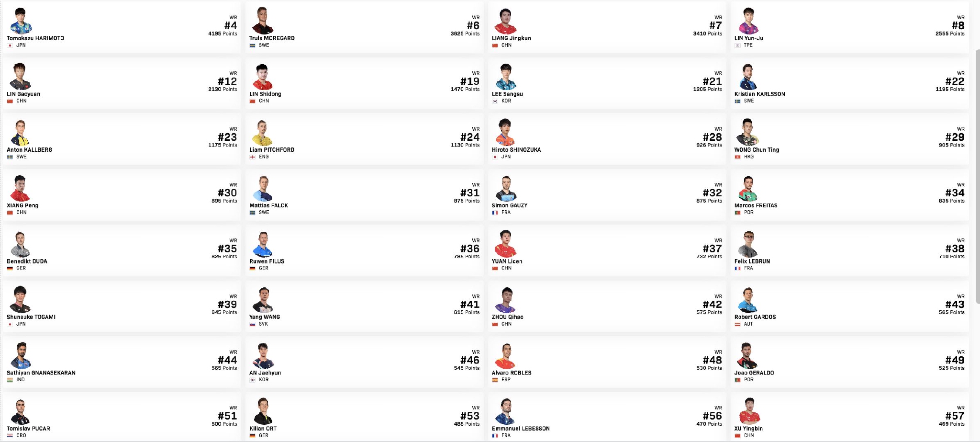Click the India flag under Sathiyan GNANASEKARAN

pyautogui.click(x=10, y=380)
